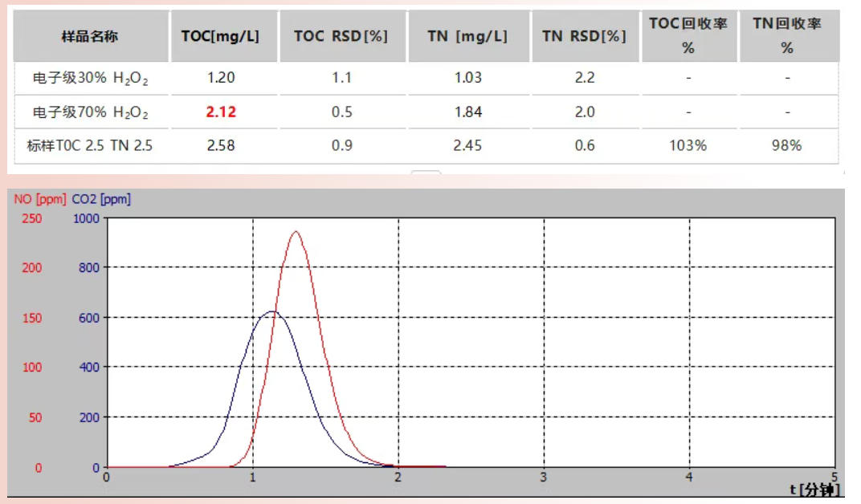861x504 pixels.
Task: Click the red NO [ppm] axis legend
Action: [x=40, y=199]
